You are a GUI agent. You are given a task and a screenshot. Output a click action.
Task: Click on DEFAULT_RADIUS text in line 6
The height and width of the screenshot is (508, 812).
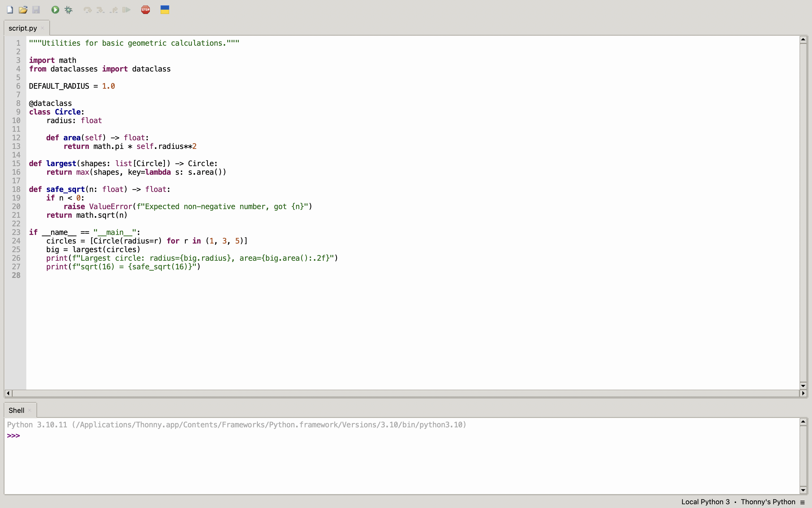point(59,86)
